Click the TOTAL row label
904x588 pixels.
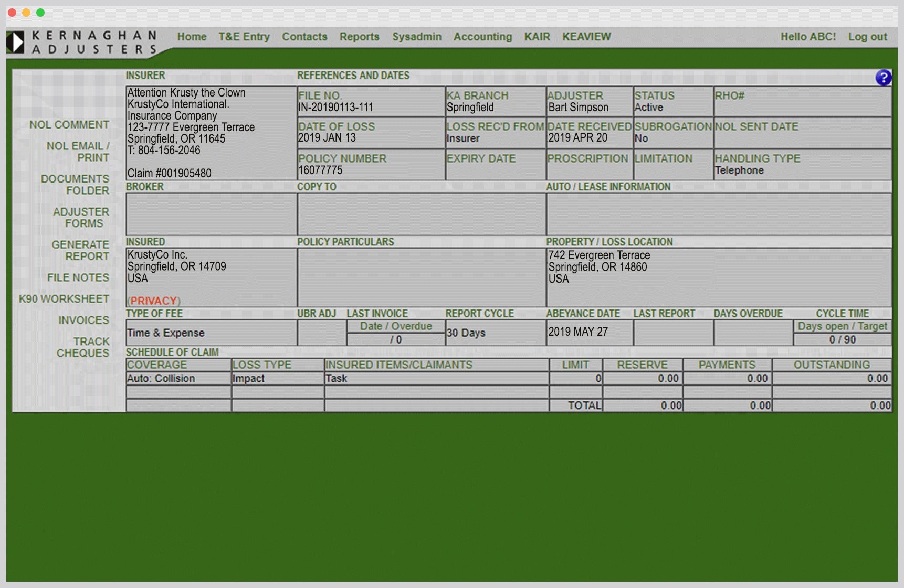pyautogui.click(x=584, y=405)
